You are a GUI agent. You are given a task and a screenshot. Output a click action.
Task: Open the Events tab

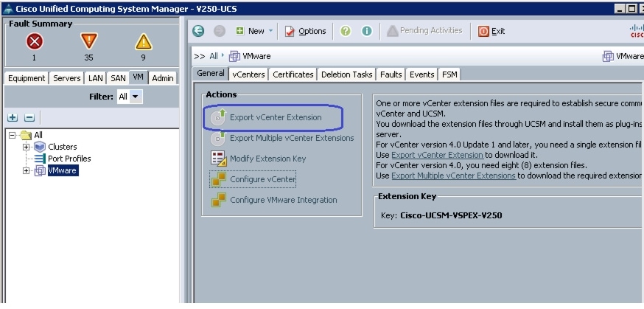(x=421, y=74)
